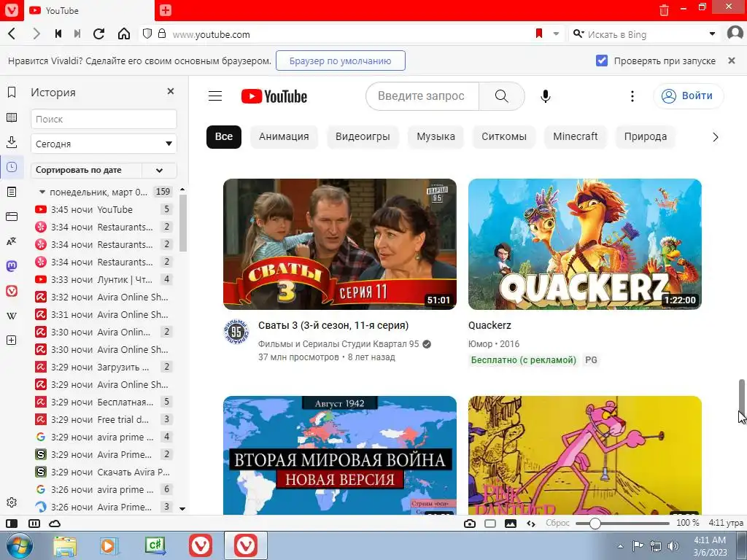This screenshot has height=560, width=747.
Task: Click the Войти sign-in button
Action: pyautogui.click(x=689, y=96)
